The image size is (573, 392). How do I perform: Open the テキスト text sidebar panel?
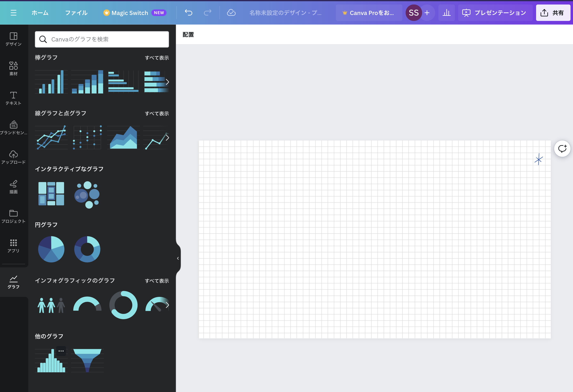(14, 98)
